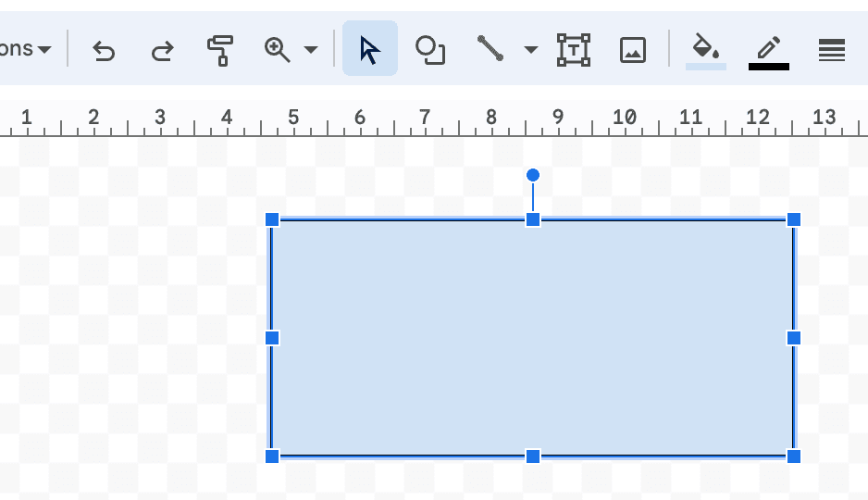Screen dimensions: 868x500
Task: Open the Border weight lines menu
Action: (832, 50)
